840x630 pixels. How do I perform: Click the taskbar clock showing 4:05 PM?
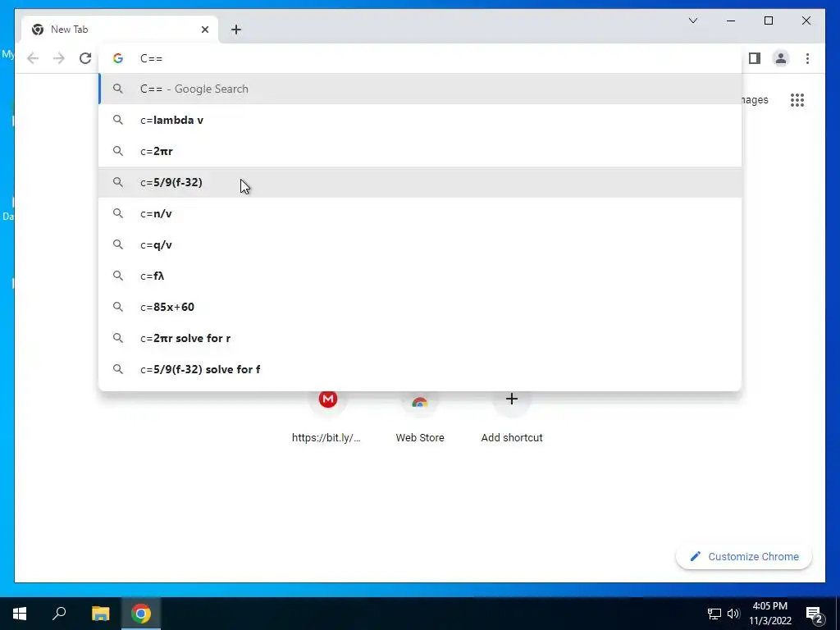tap(769, 614)
